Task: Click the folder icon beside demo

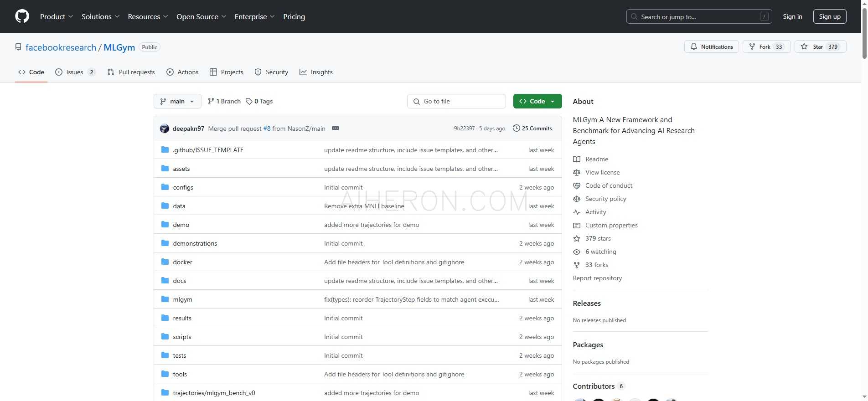Action: 165,225
